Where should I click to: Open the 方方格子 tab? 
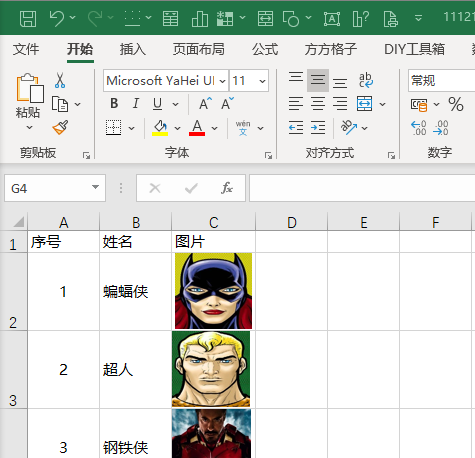331,49
